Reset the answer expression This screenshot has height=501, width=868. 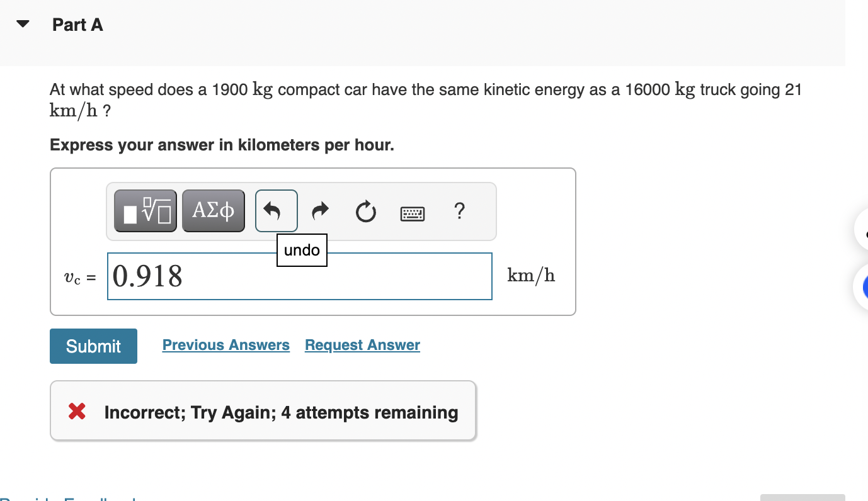pyautogui.click(x=365, y=212)
